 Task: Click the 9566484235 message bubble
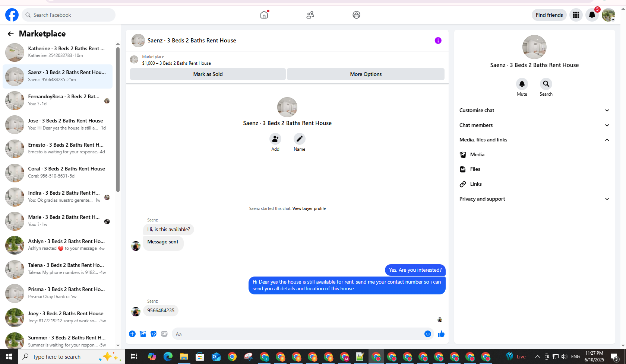point(161,310)
